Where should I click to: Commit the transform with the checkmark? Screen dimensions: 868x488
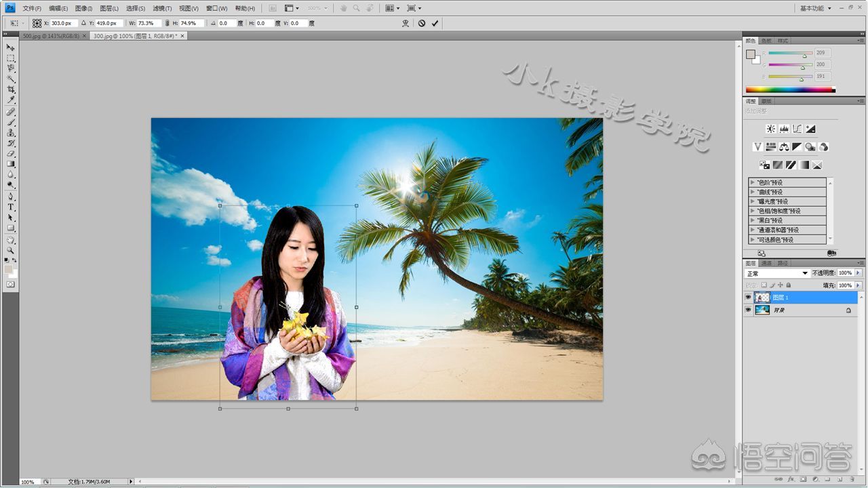(435, 23)
